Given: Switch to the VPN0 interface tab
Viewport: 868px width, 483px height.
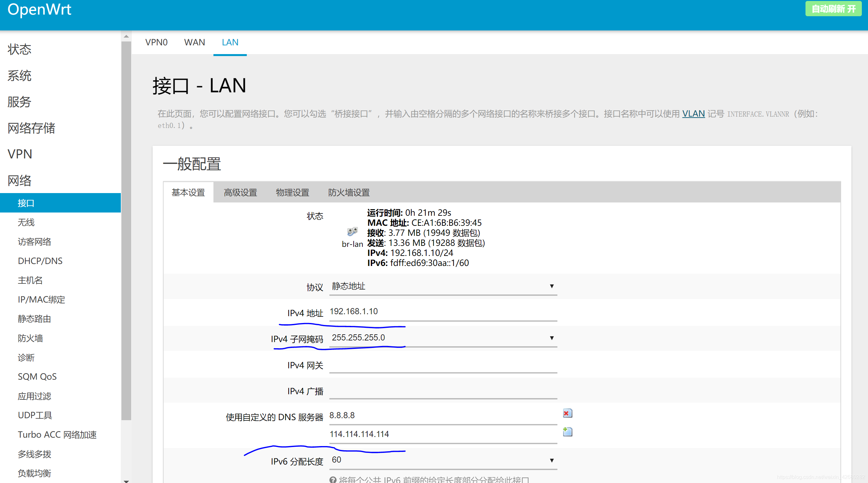Looking at the screenshot, I should coord(156,42).
